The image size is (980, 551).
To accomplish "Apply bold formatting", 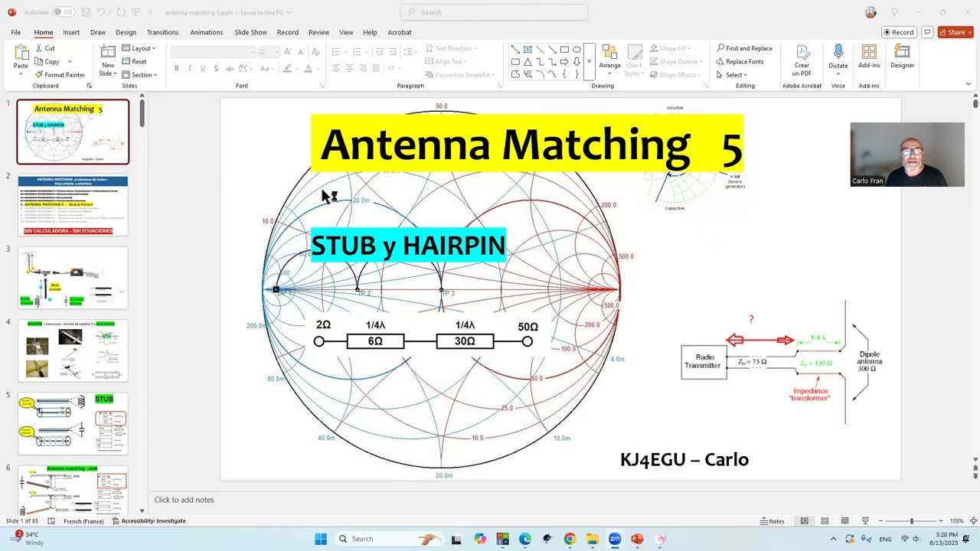I will pyautogui.click(x=176, y=68).
